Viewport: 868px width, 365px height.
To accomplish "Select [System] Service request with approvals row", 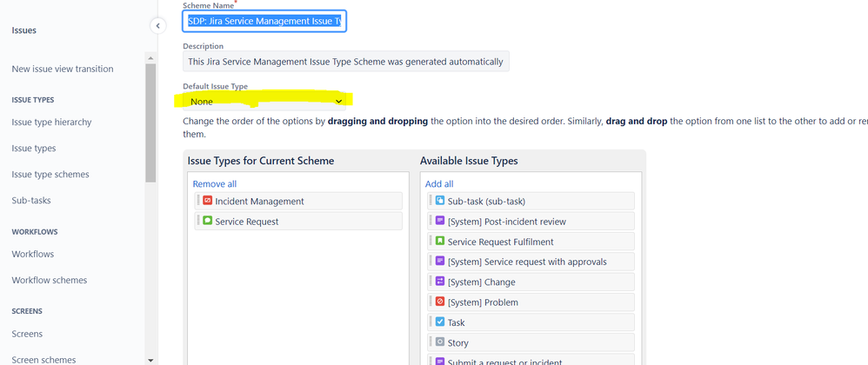I will (531, 261).
